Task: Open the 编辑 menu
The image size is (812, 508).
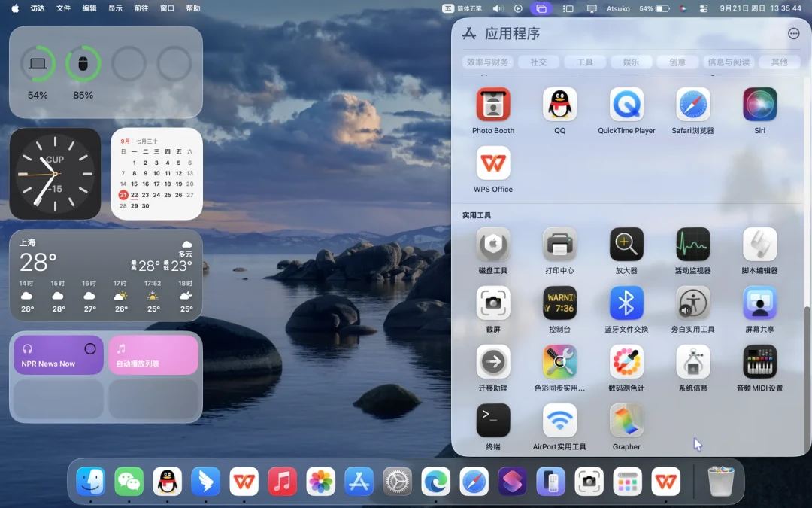Action: pyautogui.click(x=89, y=8)
